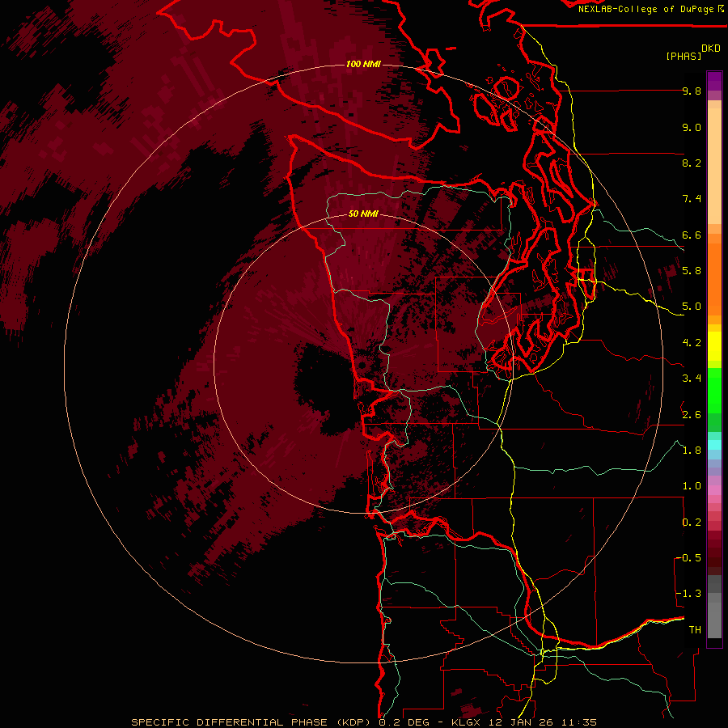This screenshot has width=728, height=728.
Task: Click the 100 NMI range ring label
Action: pyautogui.click(x=363, y=64)
